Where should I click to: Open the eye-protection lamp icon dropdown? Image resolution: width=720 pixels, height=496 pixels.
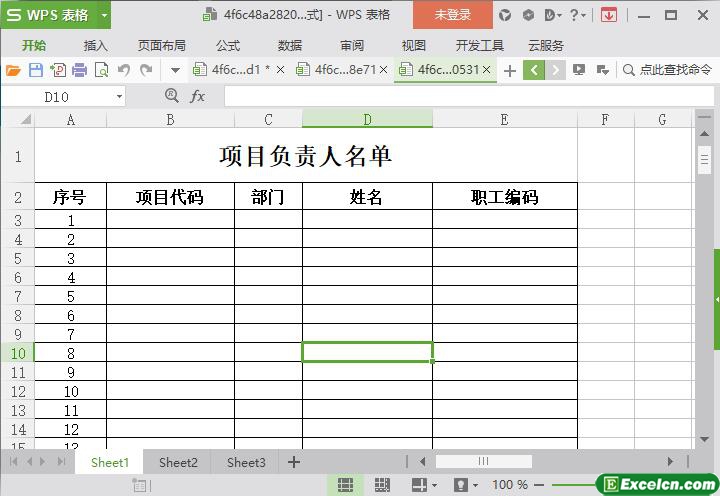coord(465,485)
